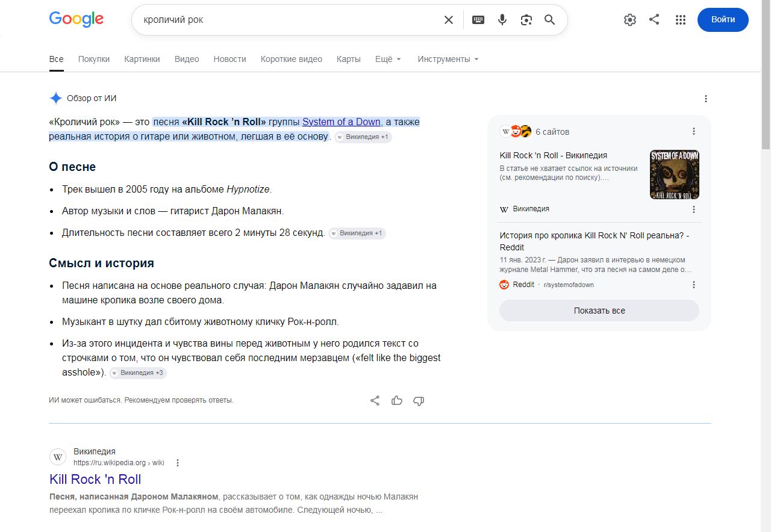Open the ru.wikipedia.org result URL
The image size is (771, 532).
coord(119,463)
